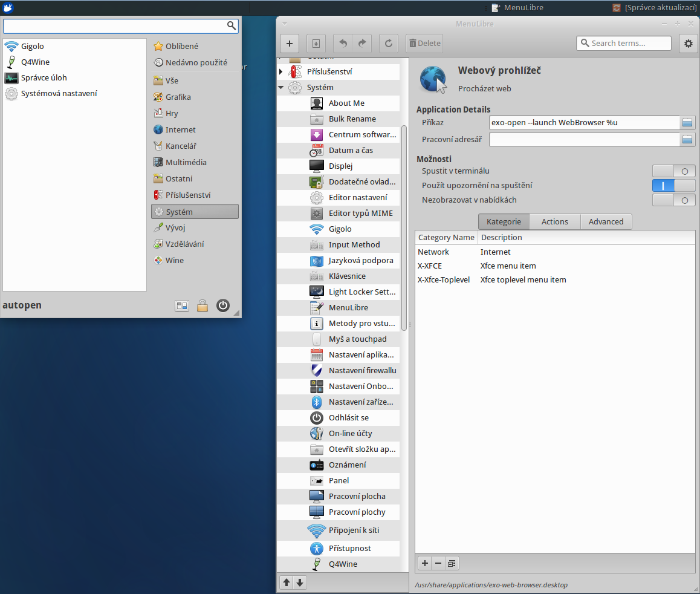
Task: Select MenuLibre in the launcher tree
Action: (338, 308)
